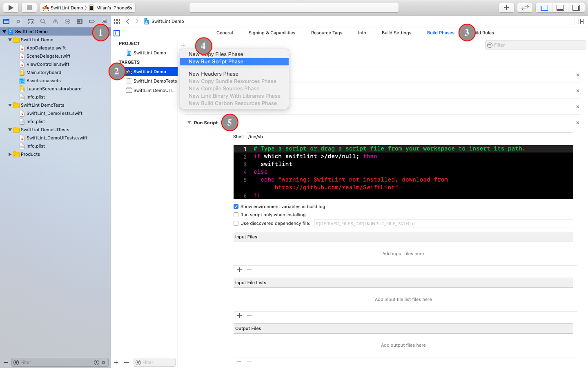Open the find navigator magnifier icon
The width and height of the screenshot is (588, 368).
click(43, 21)
